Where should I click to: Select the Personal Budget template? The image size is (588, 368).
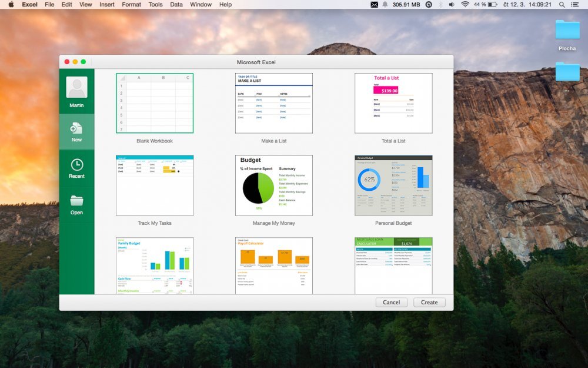[393, 184]
